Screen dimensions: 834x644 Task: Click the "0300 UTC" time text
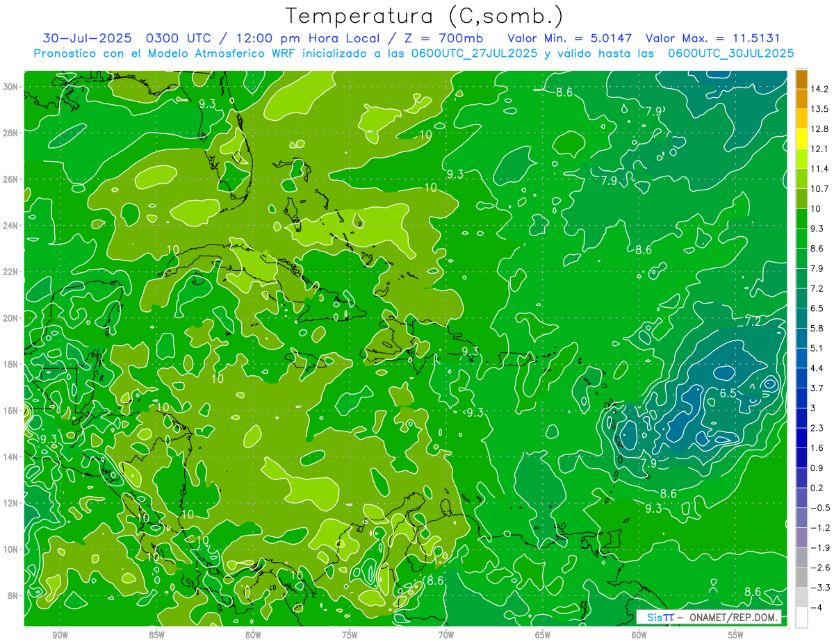[179, 38]
